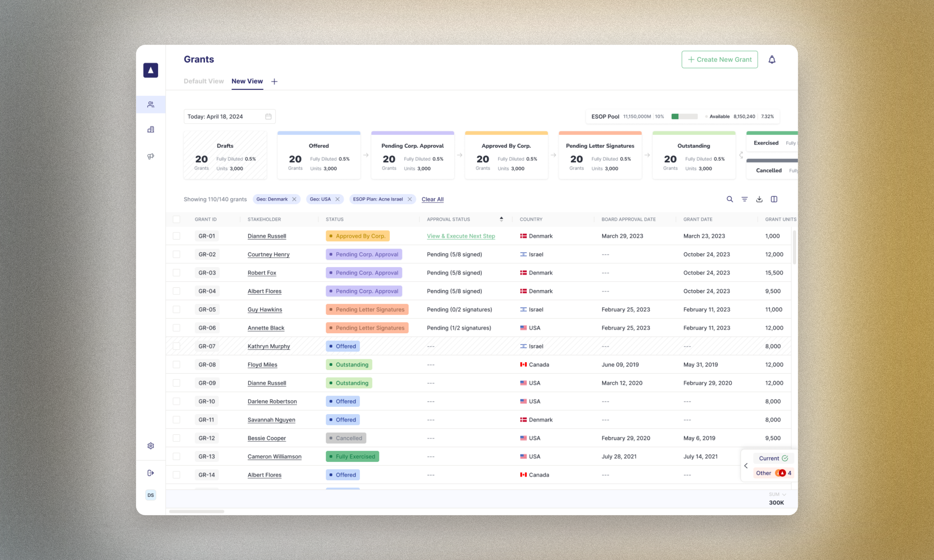934x560 pixels.
Task: Select the Drafts status card
Action: pyautogui.click(x=225, y=155)
